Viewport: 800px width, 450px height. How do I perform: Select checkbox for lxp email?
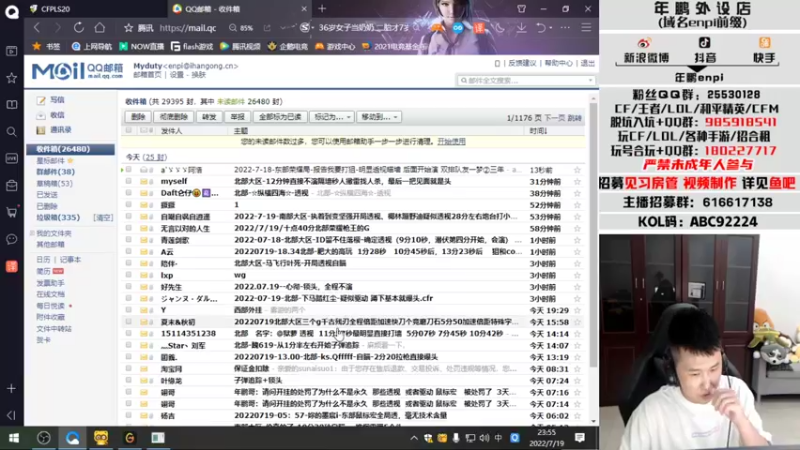pyautogui.click(x=129, y=275)
